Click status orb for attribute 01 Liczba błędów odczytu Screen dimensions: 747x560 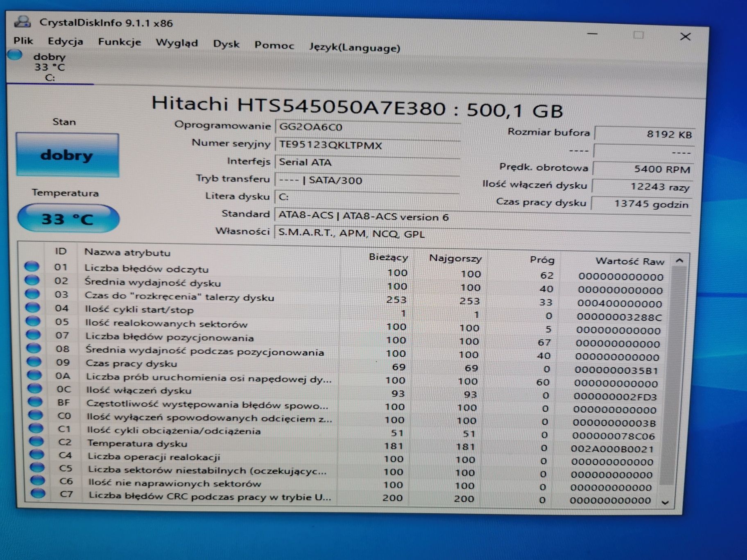click(x=32, y=266)
